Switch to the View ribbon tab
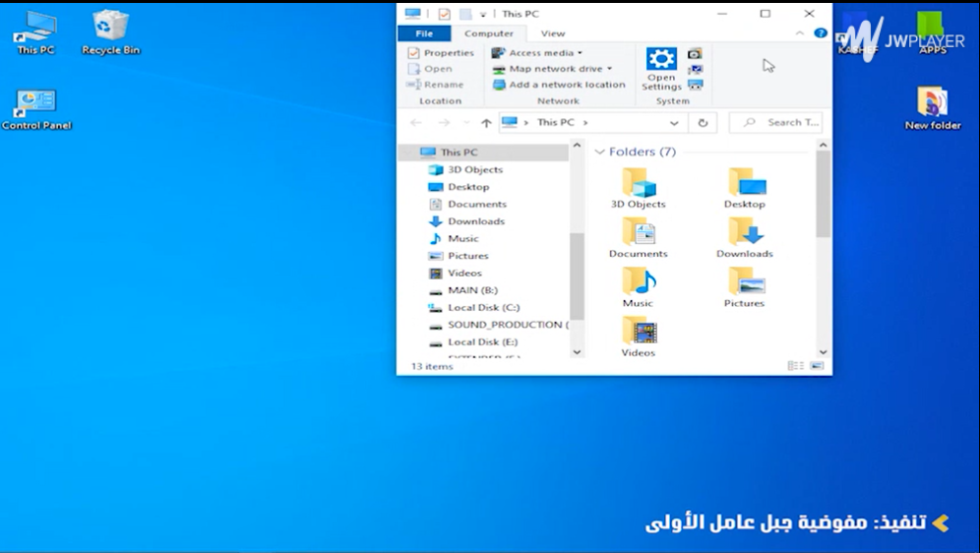This screenshot has width=980, height=553. click(553, 33)
